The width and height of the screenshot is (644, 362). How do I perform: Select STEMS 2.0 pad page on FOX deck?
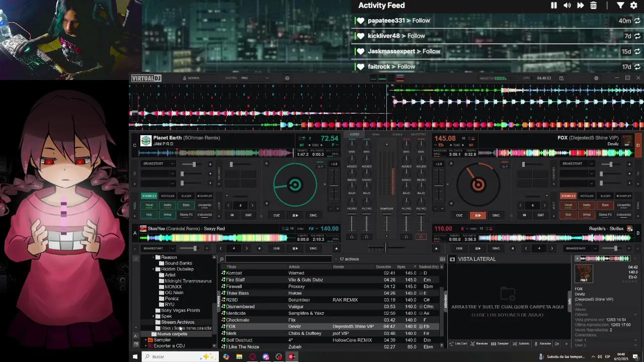568,196
